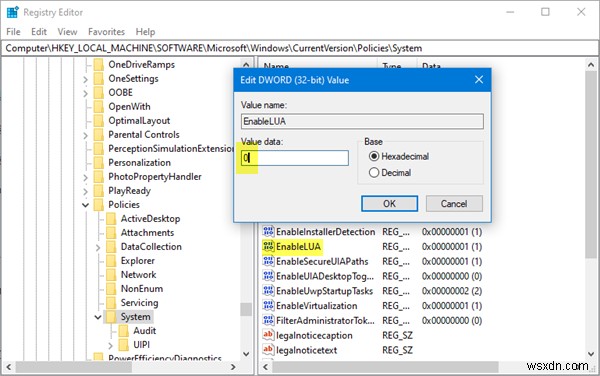Click the Audit folder icon

click(124, 330)
